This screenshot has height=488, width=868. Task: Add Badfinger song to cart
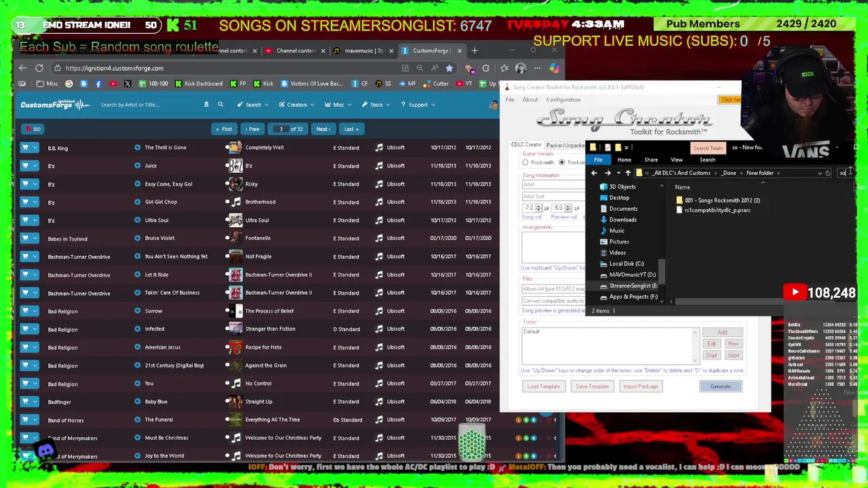coord(26,401)
